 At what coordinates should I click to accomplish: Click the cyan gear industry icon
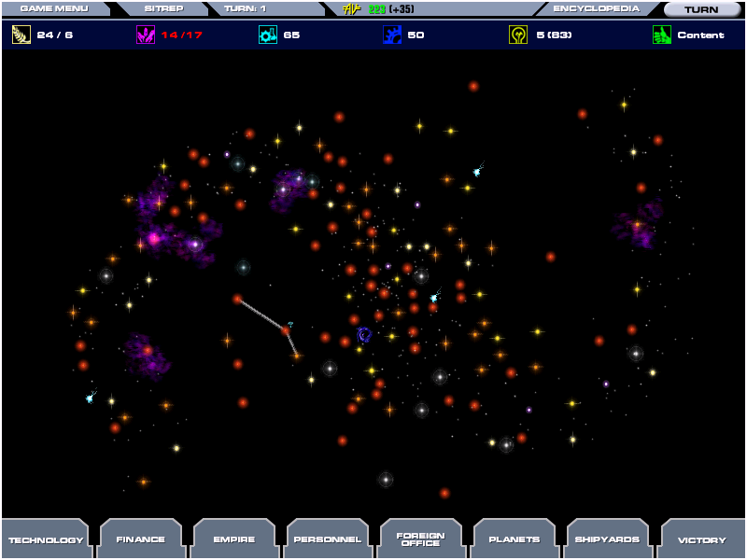click(268, 35)
